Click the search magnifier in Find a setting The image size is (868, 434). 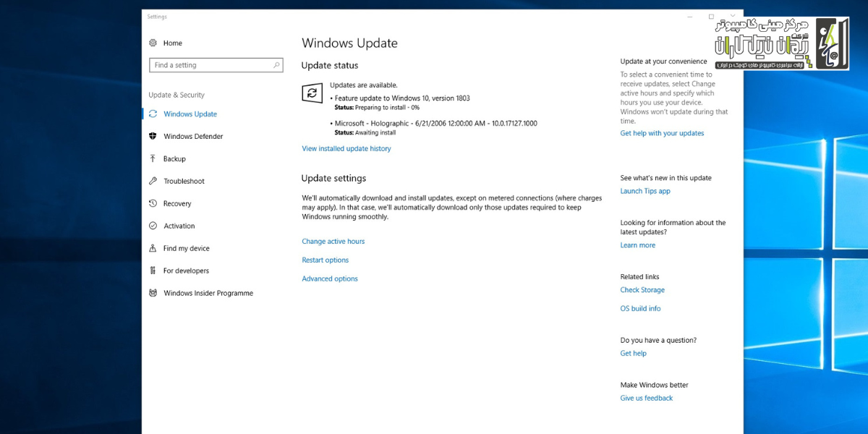276,65
